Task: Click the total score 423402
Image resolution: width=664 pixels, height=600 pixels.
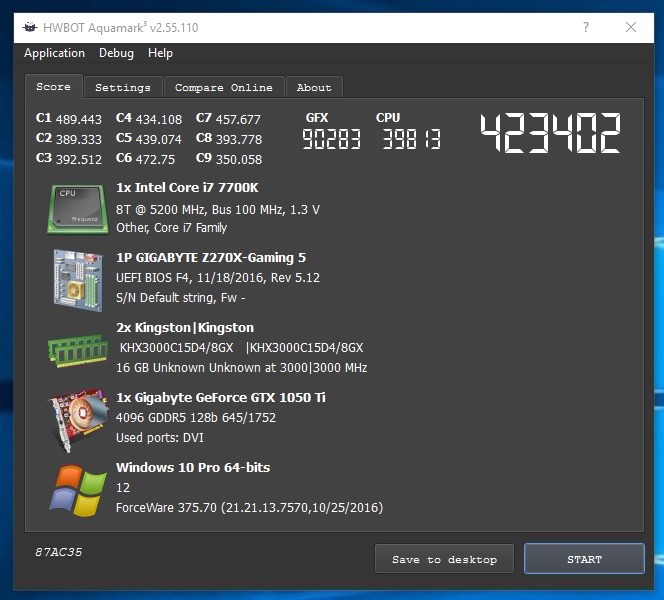Action: (551, 133)
